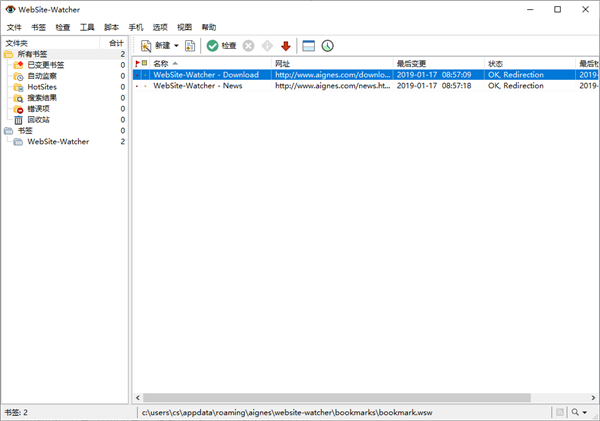
Task: Open the 检查 menu in menu bar
Action: 63,27
